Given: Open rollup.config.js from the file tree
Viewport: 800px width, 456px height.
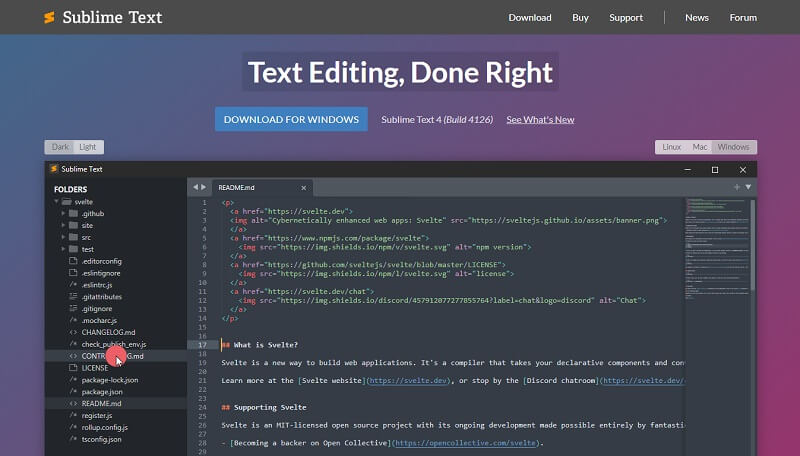Looking at the screenshot, I should (x=105, y=427).
